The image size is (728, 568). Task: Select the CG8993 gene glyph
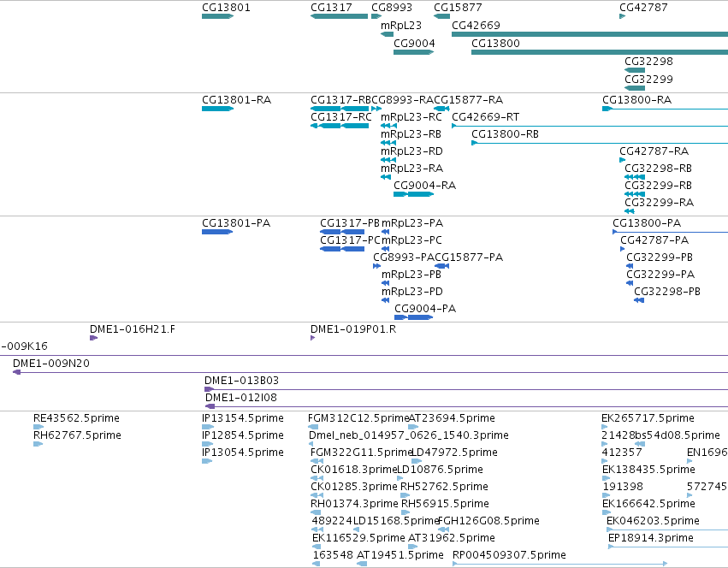point(376,16)
